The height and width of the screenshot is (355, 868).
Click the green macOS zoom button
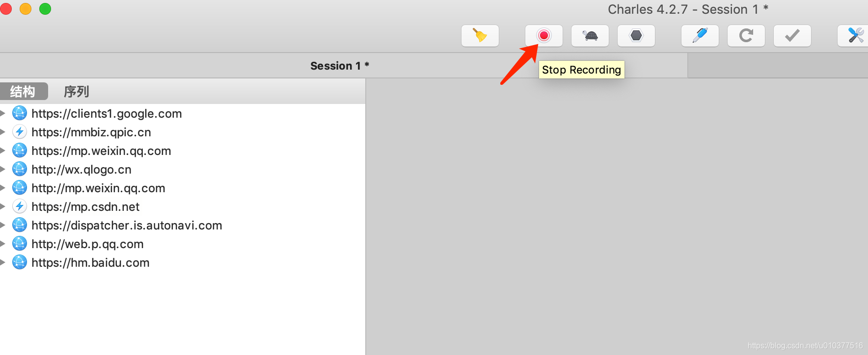coord(45,9)
